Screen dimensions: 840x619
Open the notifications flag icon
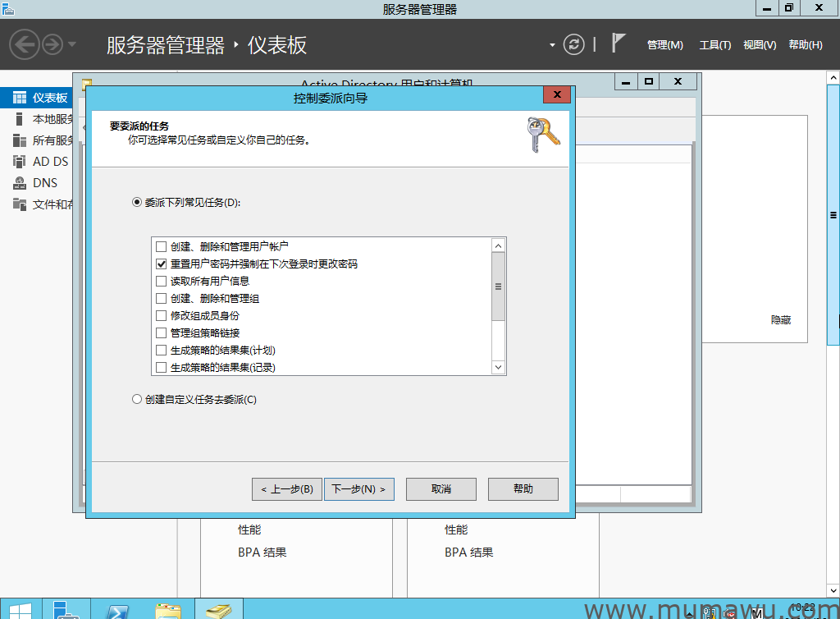click(619, 44)
